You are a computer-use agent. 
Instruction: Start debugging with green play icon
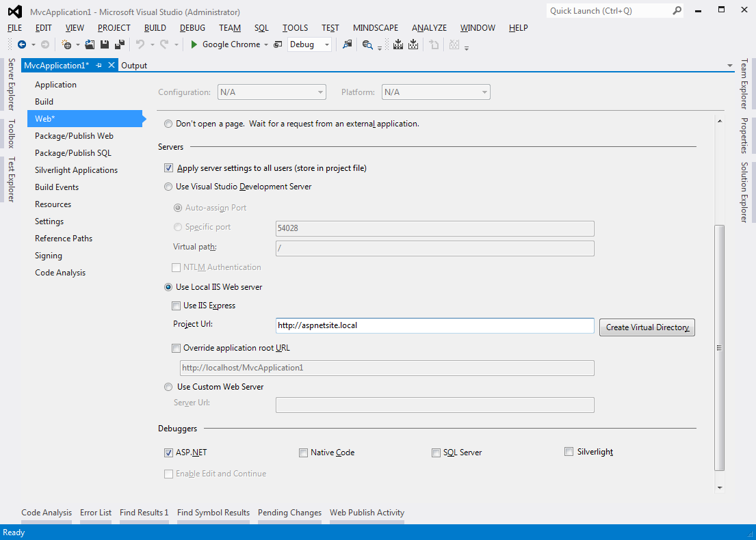coord(194,44)
